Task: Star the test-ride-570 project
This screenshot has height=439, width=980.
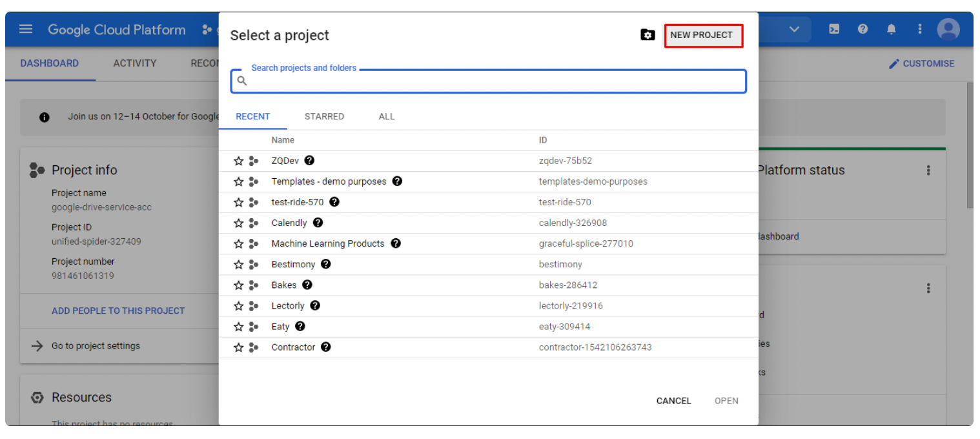Action: click(238, 202)
